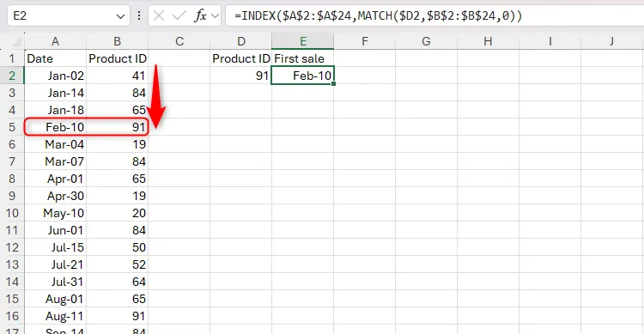Click the Name Box showing E2
This screenshot has height=334, width=644.
pos(68,16)
